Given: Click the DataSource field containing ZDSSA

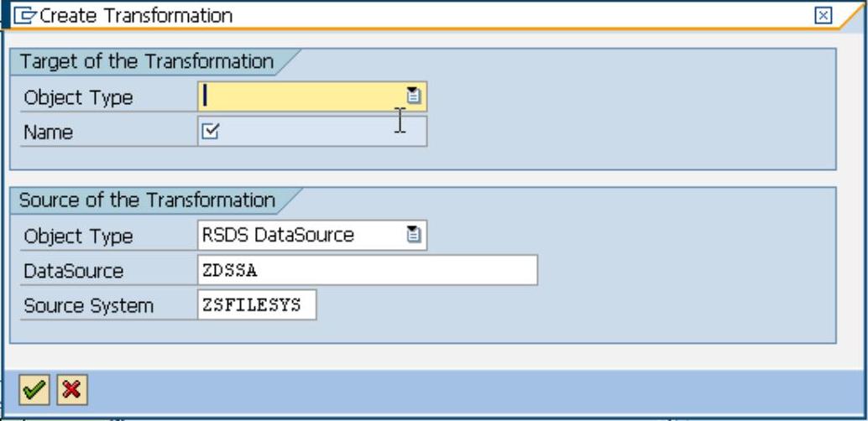Looking at the screenshot, I should click(367, 271).
